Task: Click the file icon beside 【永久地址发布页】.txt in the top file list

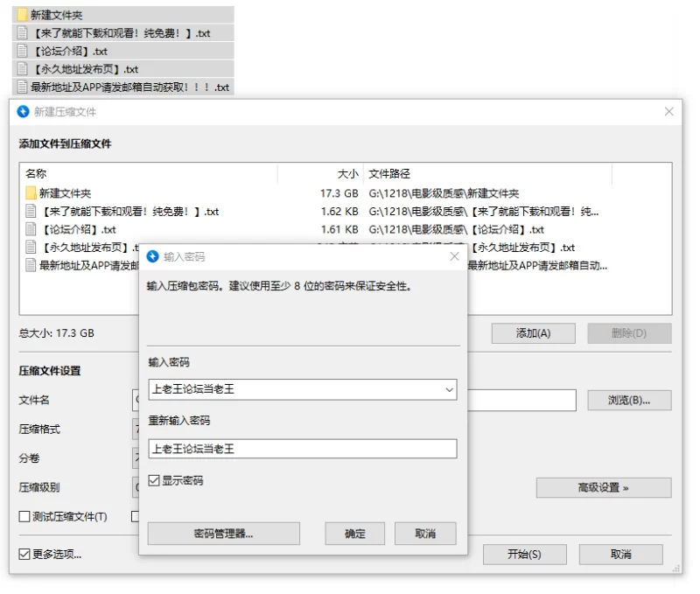Action: [x=23, y=69]
